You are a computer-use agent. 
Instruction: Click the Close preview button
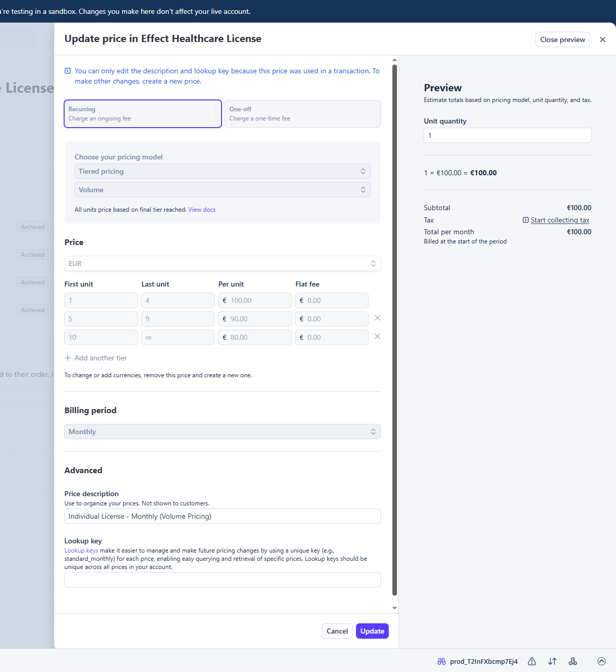click(562, 39)
